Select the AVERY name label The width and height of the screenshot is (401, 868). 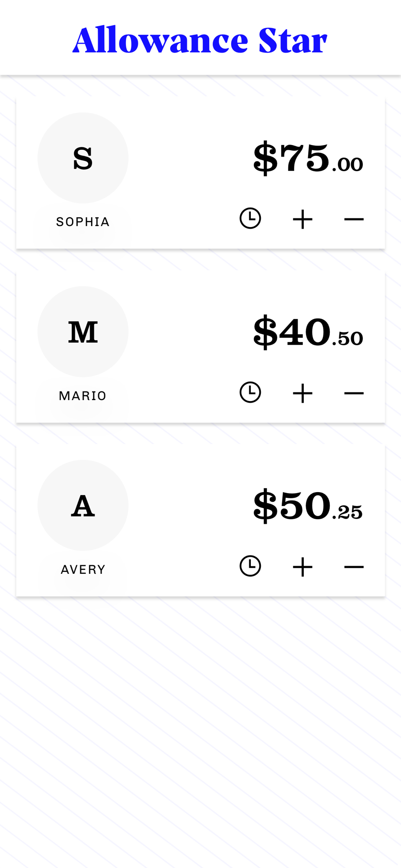(83, 569)
